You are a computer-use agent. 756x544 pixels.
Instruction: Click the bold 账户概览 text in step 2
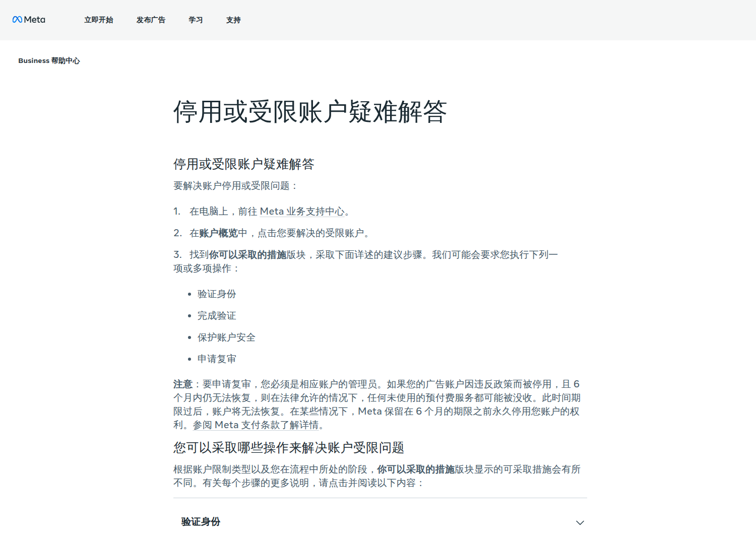[219, 233]
